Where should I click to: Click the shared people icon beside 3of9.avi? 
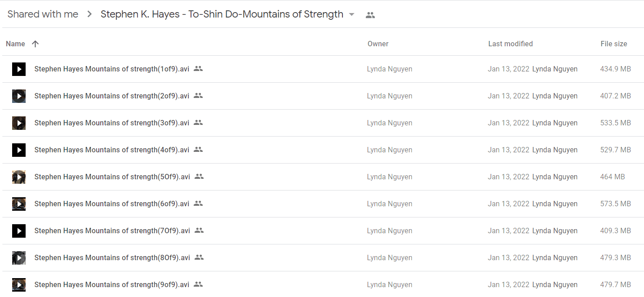(x=198, y=123)
